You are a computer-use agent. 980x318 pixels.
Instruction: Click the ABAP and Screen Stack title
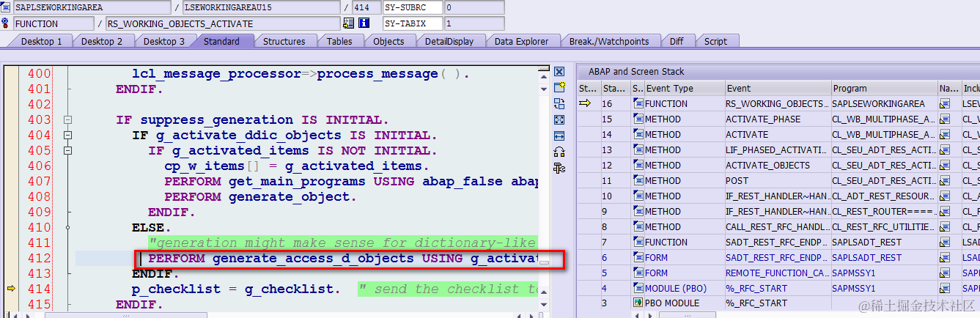coord(636,72)
